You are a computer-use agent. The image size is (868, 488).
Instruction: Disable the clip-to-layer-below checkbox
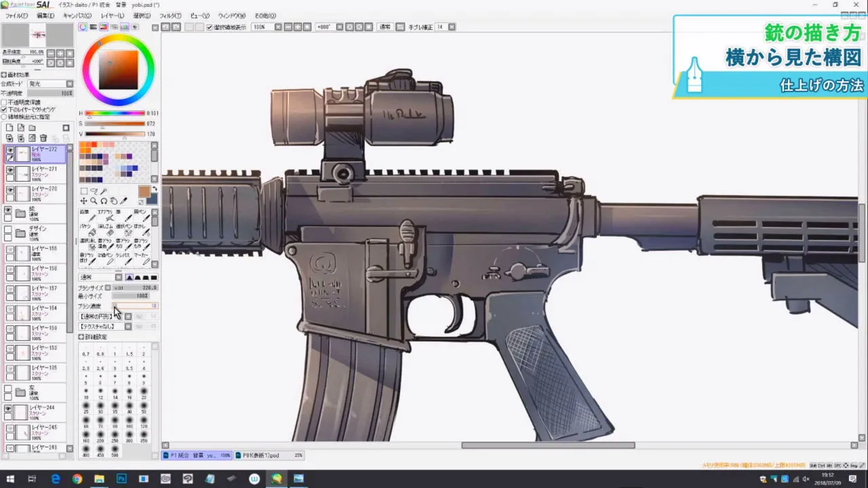pyautogui.click(x=5, y=110)
